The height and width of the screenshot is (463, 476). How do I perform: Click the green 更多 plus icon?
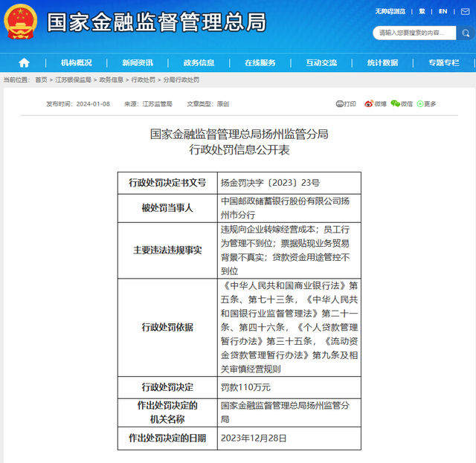click(x=420, y=104)
